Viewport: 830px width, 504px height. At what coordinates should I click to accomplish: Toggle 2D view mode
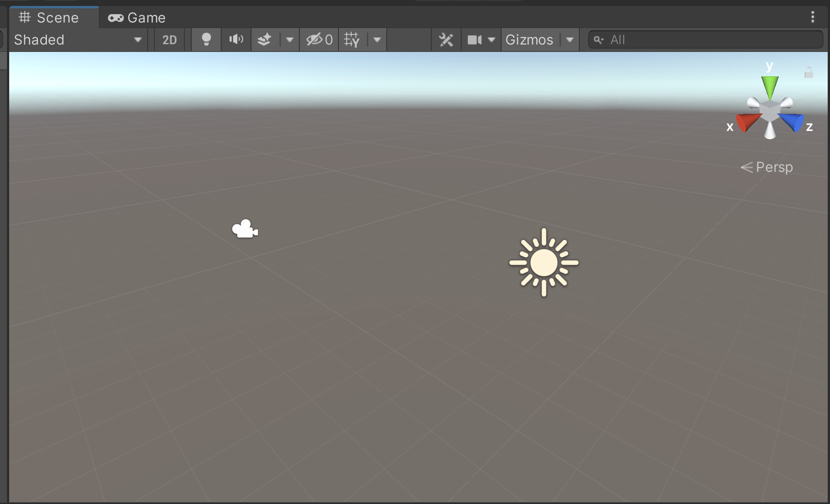click(169, 40)
